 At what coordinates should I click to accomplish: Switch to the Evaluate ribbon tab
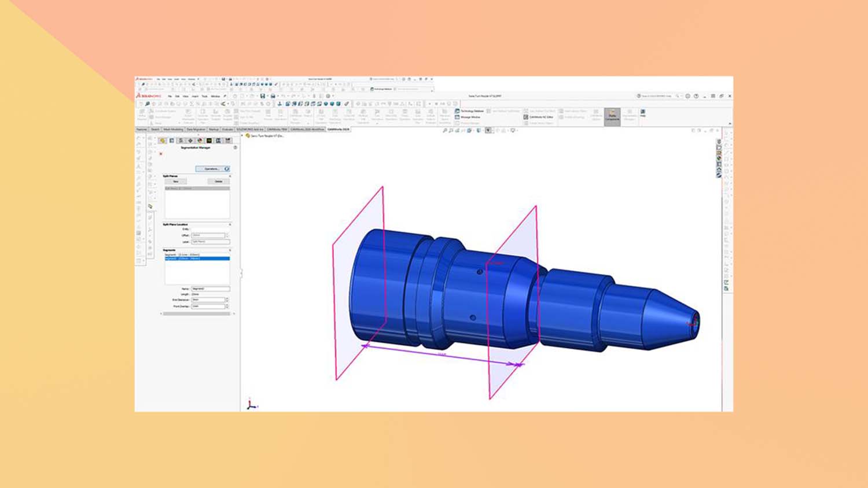[x=226, y=130]
